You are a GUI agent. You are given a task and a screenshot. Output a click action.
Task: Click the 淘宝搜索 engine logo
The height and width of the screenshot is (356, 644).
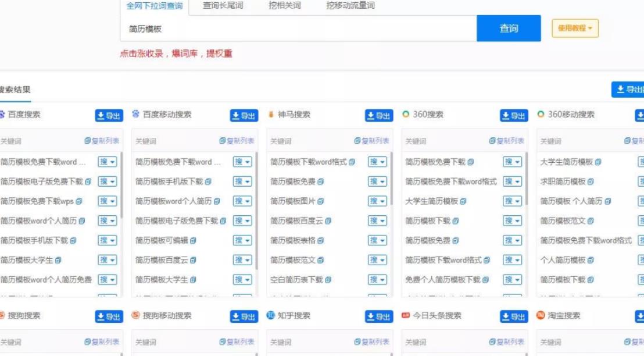coord(541,315)
